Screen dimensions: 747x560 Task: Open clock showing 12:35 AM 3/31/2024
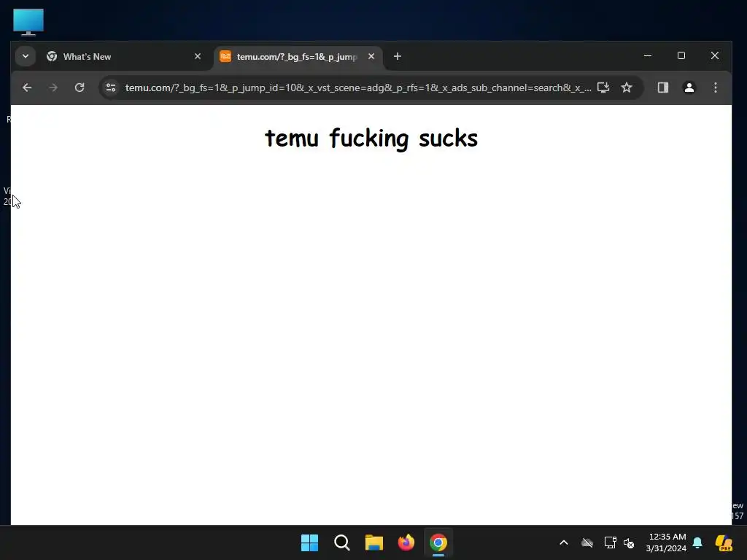[x=667, y=542]
